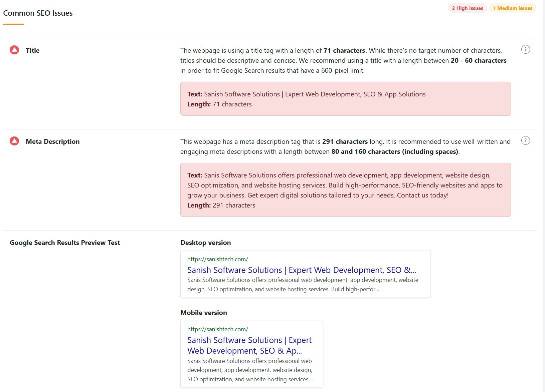Click the Title section label
Viewport: 545px width, 392px height.
click(32, 50)
